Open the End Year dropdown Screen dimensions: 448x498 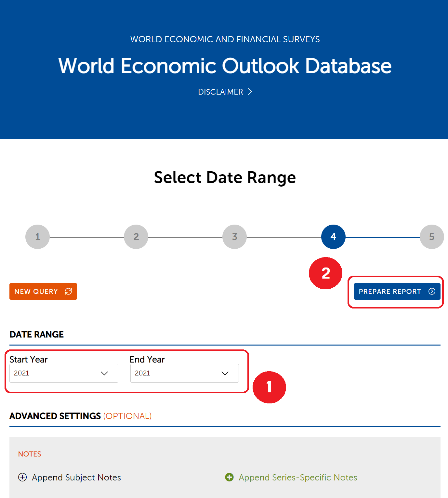[184, 373]
